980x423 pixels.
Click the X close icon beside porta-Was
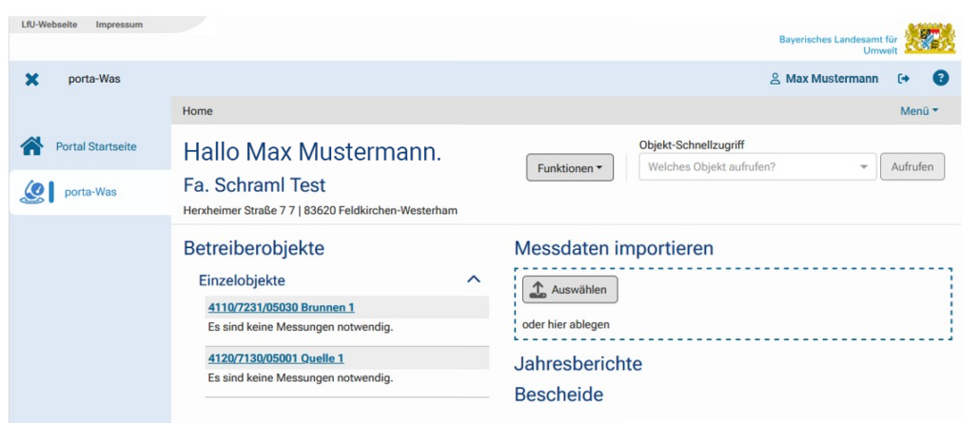pyautogui.click(x=31, y=79)
